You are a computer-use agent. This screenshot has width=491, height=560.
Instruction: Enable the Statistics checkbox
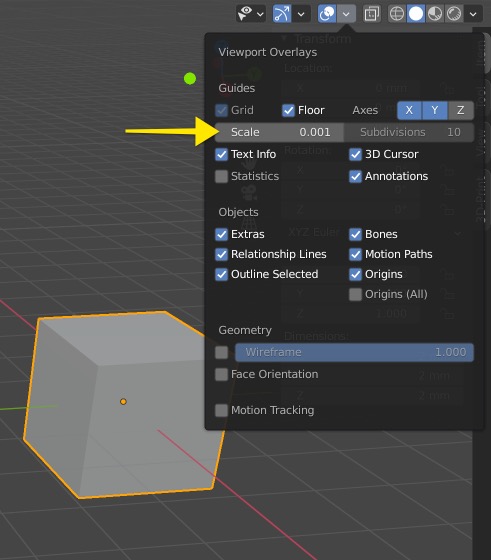[221, 176]
